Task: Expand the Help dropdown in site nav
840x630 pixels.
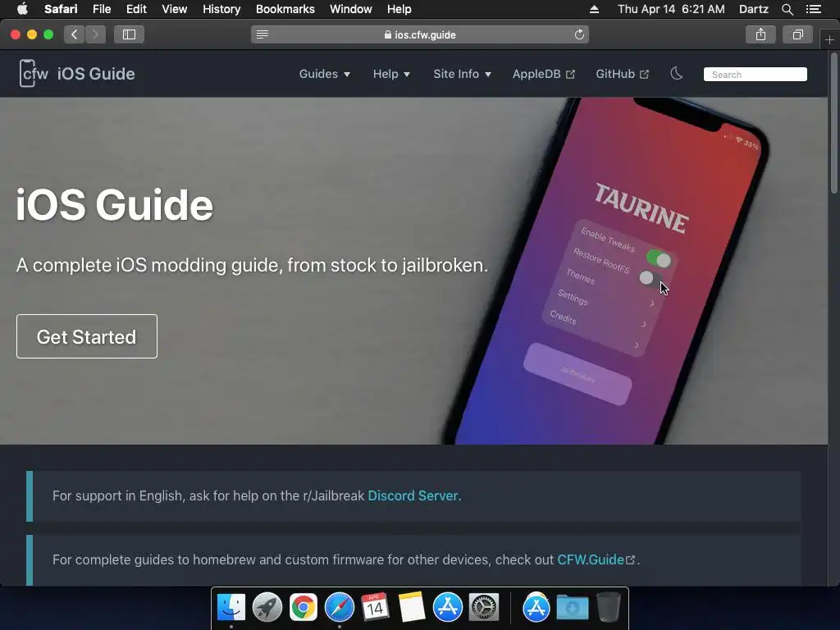Action: [391, 74]
